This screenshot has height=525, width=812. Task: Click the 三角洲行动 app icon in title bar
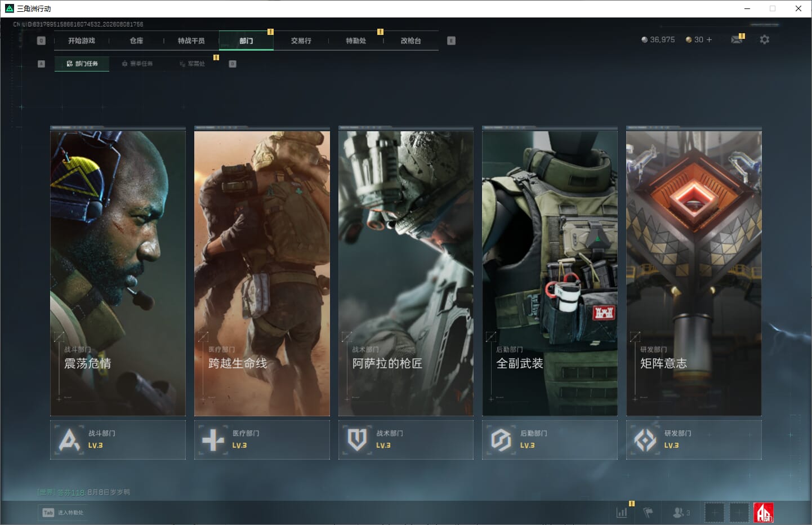(x=9, y=8)
